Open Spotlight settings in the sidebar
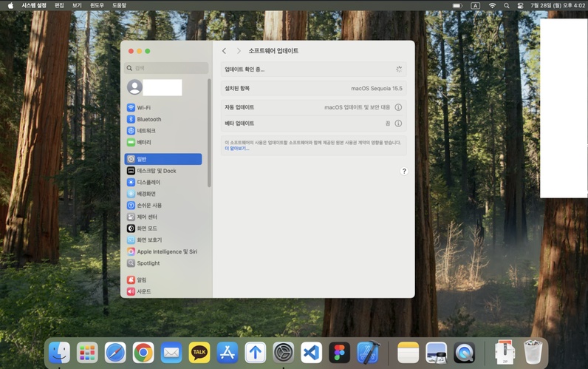This screenshot has height=369, width=588. click(x=148, y=263)
